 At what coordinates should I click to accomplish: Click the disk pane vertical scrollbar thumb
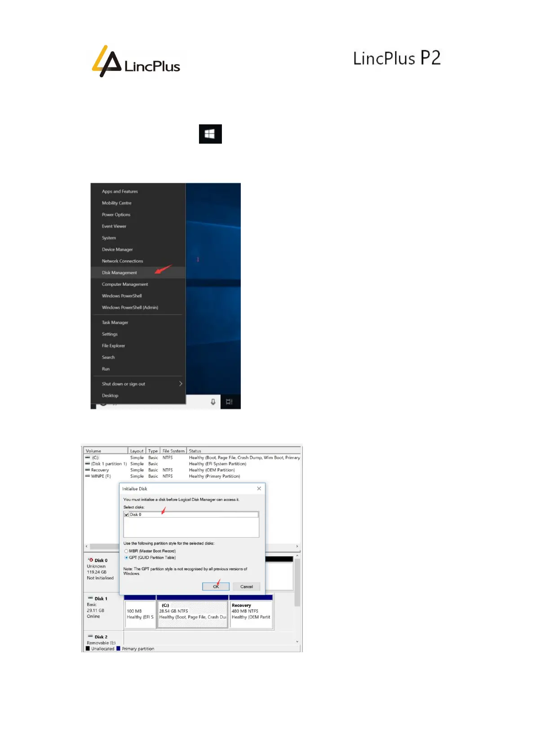pos(297,583)
